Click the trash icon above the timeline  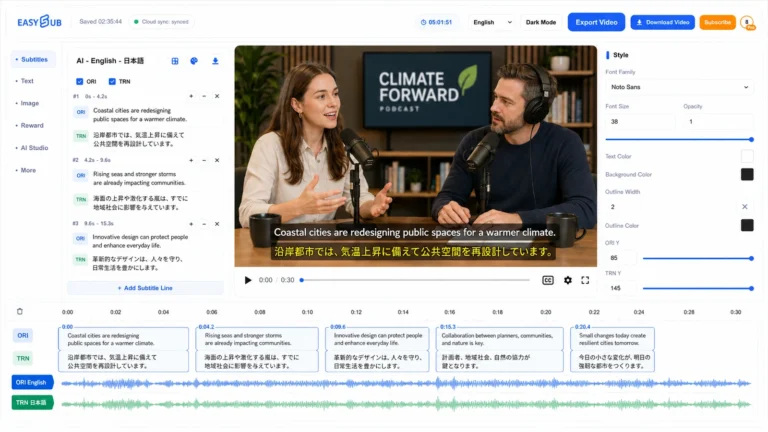click(20, 312)
